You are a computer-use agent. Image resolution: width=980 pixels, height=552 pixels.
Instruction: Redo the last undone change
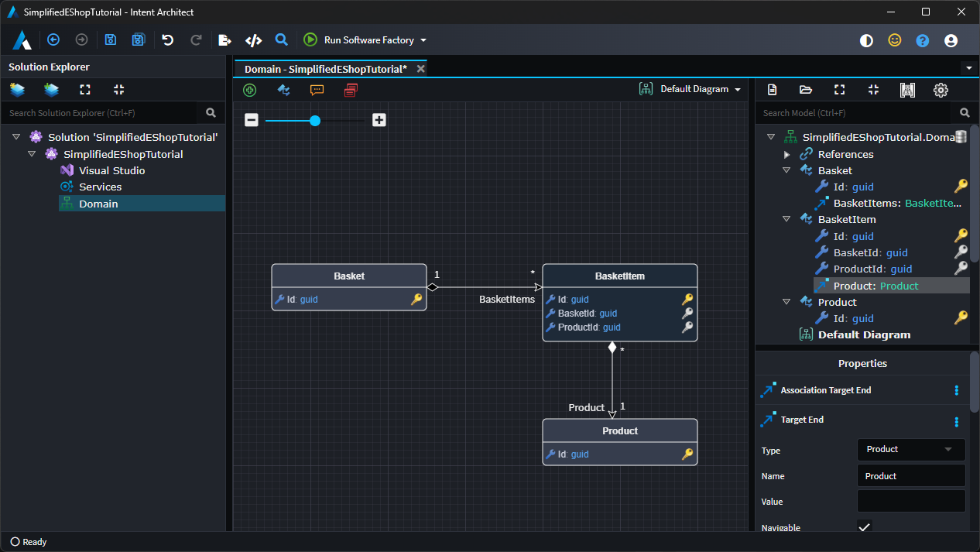196,40
